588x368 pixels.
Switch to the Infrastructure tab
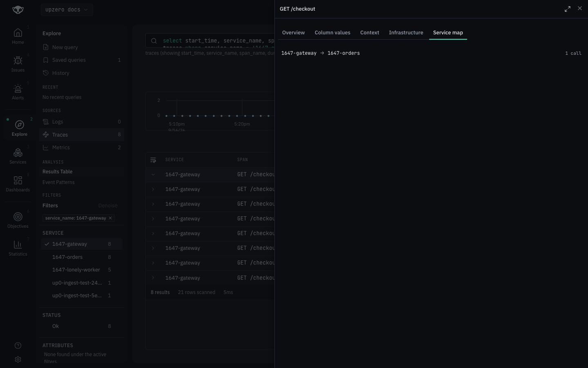(x=406, y=33)
